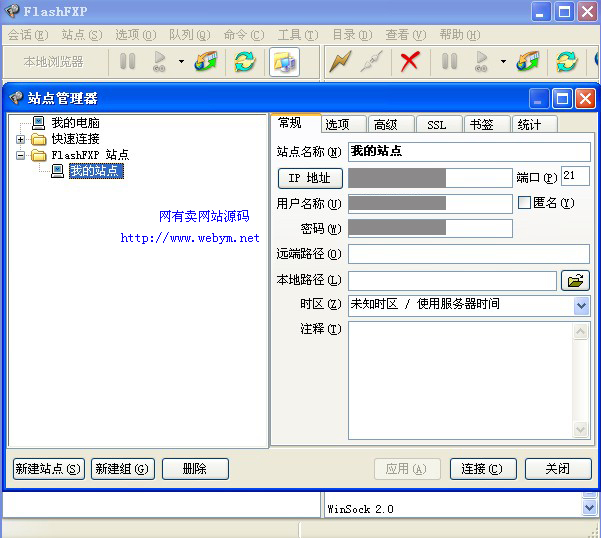The width and height of the screenshot is (601, 538).
Task: Switch to the 统计 tab
Action: 535,125
